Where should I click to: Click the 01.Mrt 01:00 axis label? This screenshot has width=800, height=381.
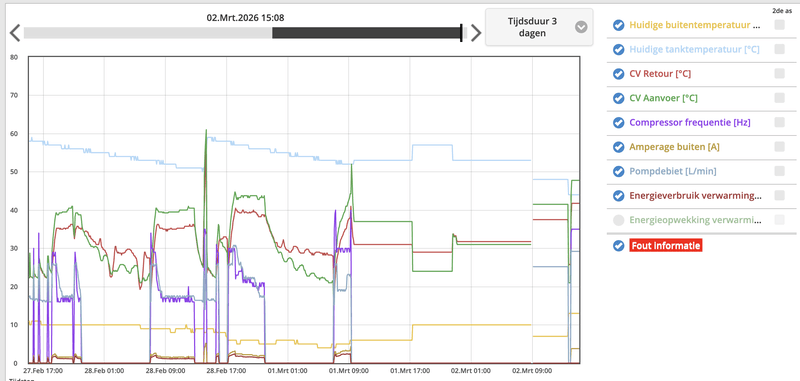click(288, 371)
